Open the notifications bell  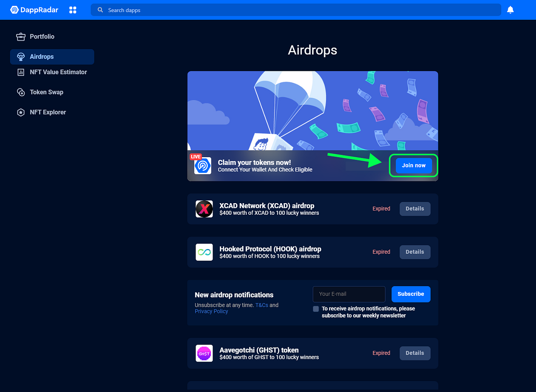511,10
